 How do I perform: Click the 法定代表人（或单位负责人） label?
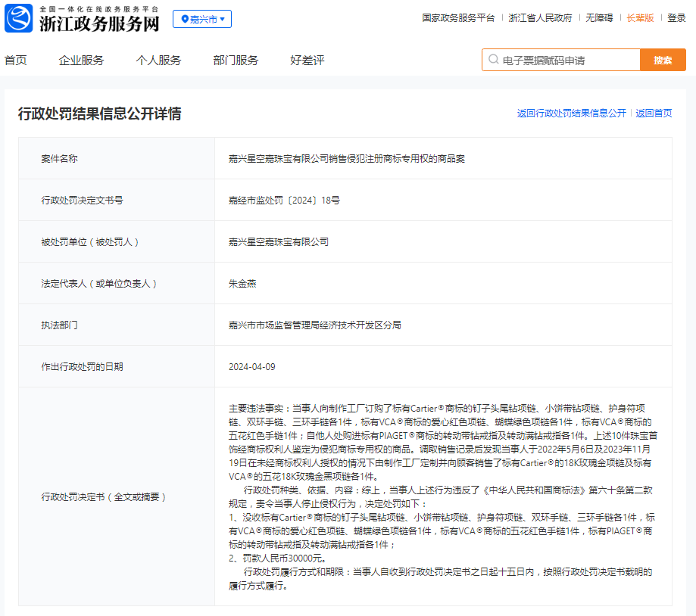pyautogui.click(x=99, y=283)
